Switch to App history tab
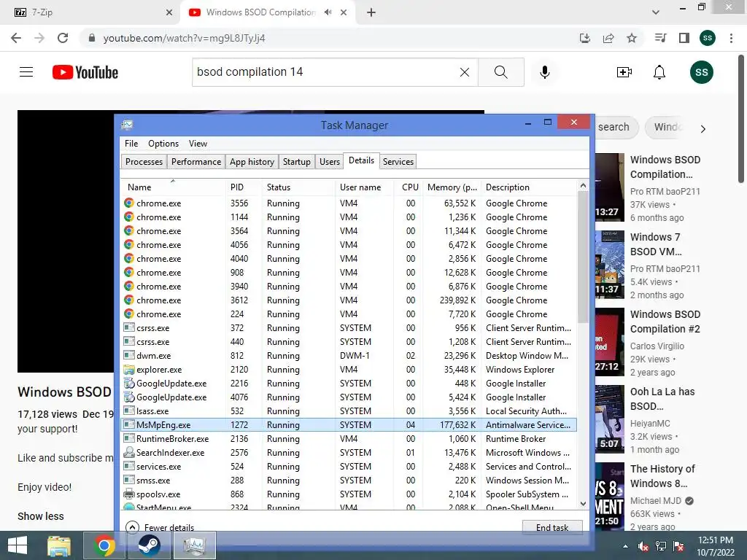The width and height of the screenshot is (747, 560). point(252,162)
